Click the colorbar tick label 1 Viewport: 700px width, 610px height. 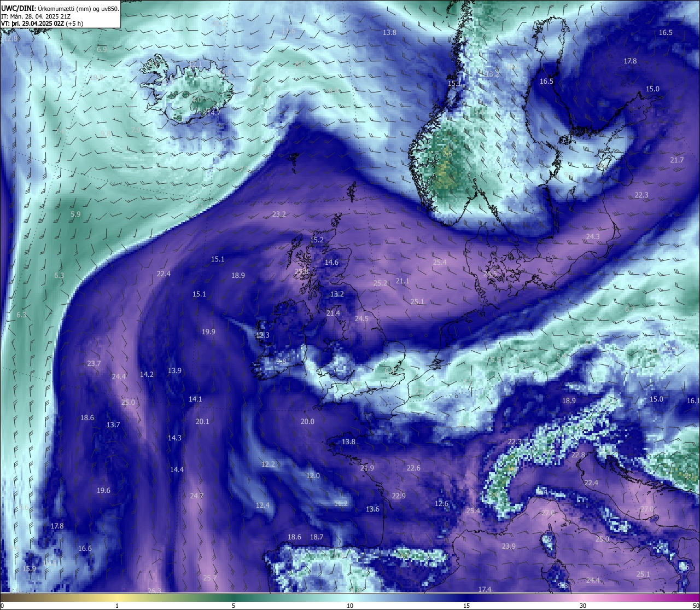pos(117,606)
